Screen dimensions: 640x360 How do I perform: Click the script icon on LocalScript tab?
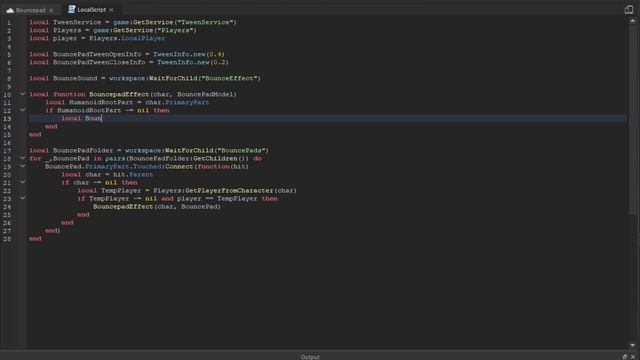71,9
